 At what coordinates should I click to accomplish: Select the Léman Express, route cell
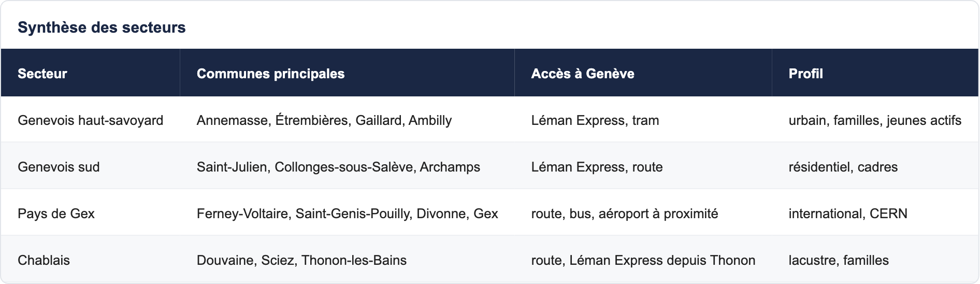643,167
